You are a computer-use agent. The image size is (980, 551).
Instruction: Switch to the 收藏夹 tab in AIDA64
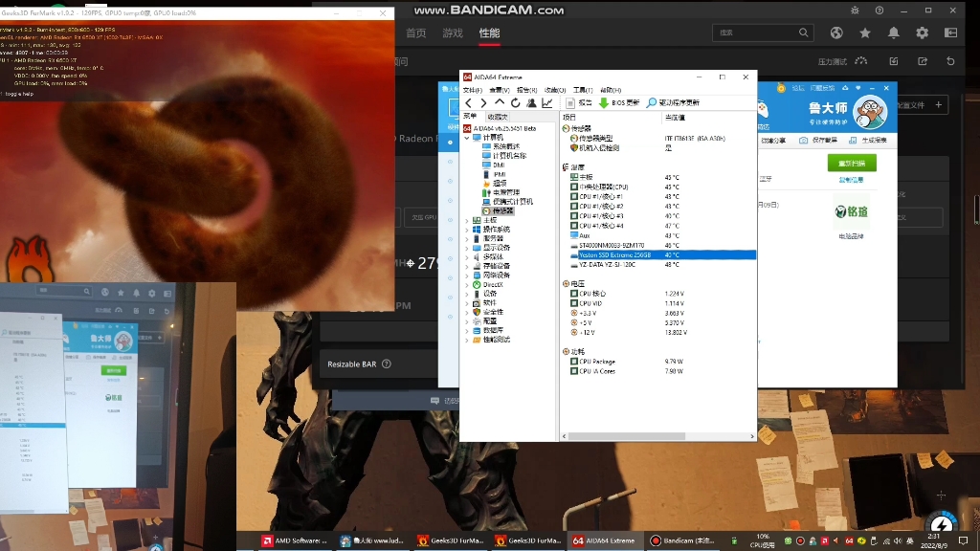coord(498,117)
